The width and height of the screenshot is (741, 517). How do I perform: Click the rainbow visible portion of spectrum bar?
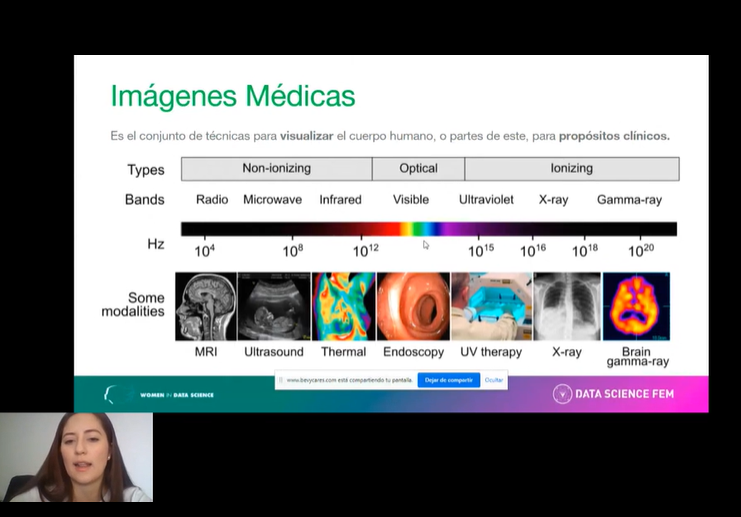pyautogui.click(x=422, y=229)
